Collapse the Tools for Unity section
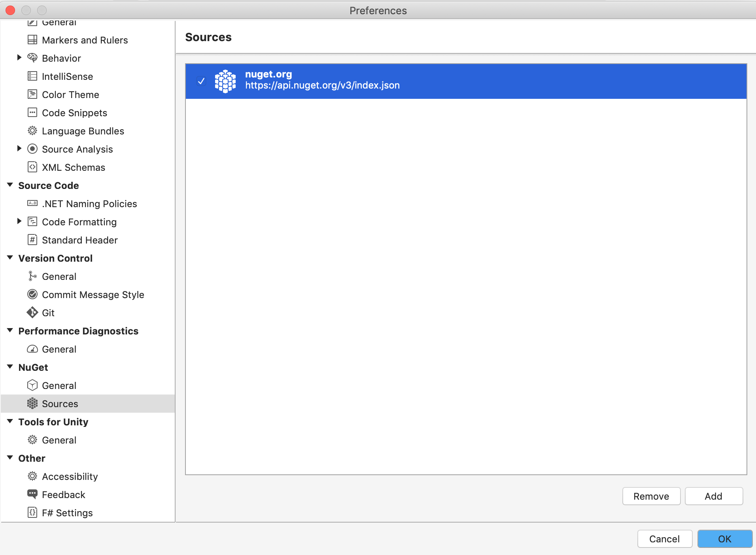Viewport: 756px width, 555px height. pyautogui.click(x=10, y=421)
